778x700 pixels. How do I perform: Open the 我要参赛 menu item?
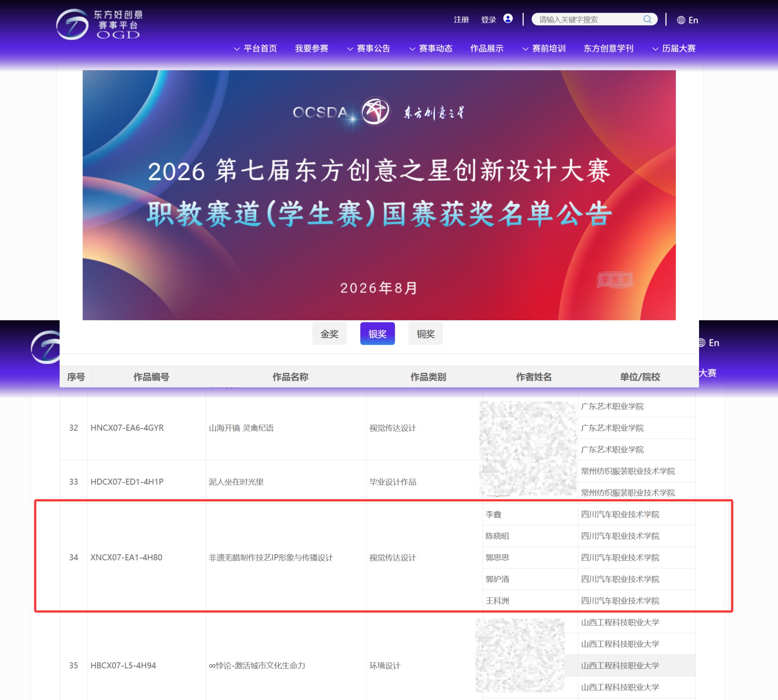[312, 48]
